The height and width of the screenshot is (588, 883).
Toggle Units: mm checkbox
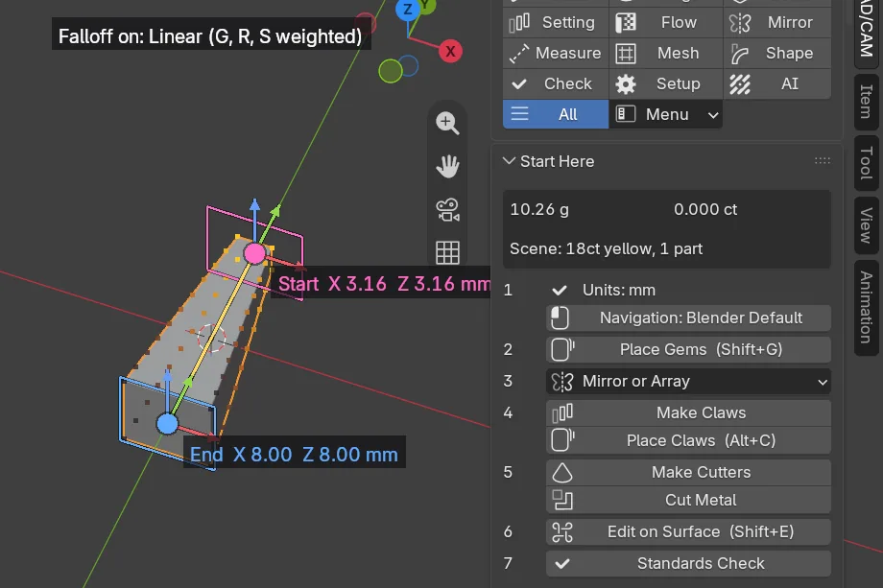pyautogui.click(x=560, y=290)
